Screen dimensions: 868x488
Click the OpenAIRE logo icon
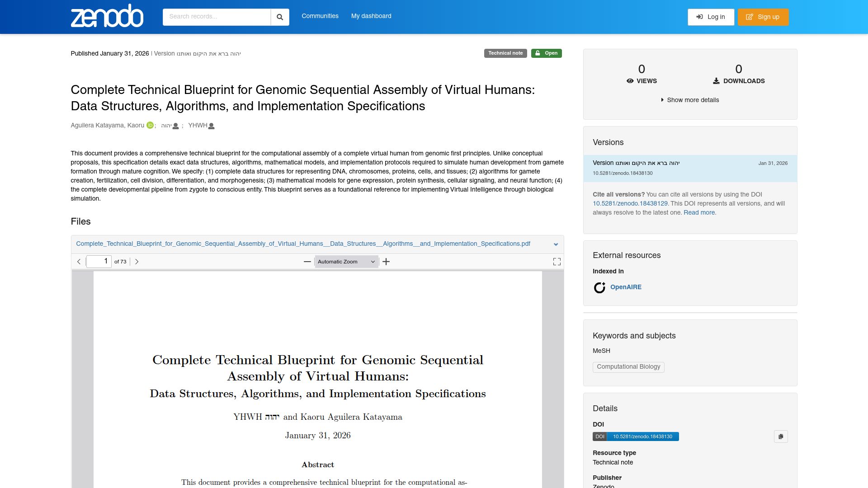tap(599, 287)
